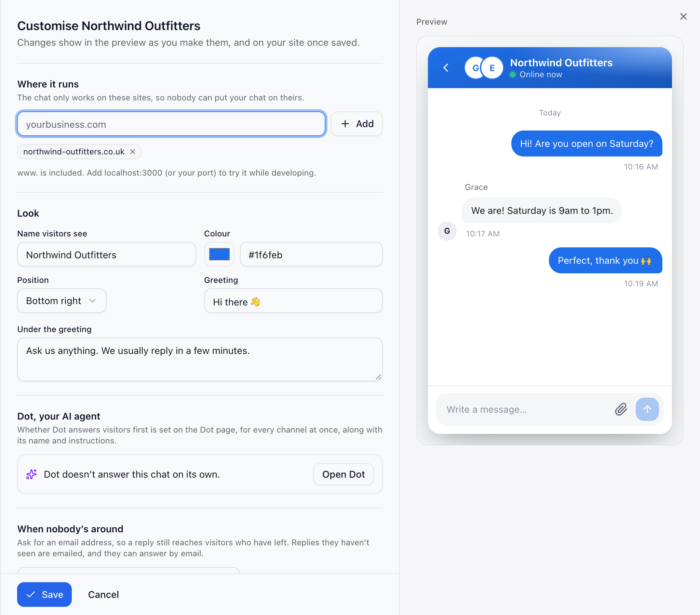
Task: Click the Add domain button
Action: [x=356, y=124]
